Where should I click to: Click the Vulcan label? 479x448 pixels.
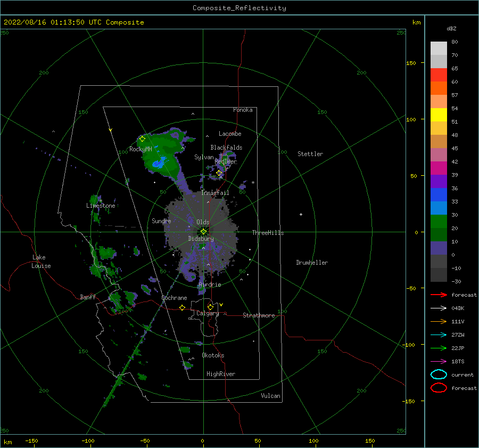pyautogui.click(x=271, y=396)
